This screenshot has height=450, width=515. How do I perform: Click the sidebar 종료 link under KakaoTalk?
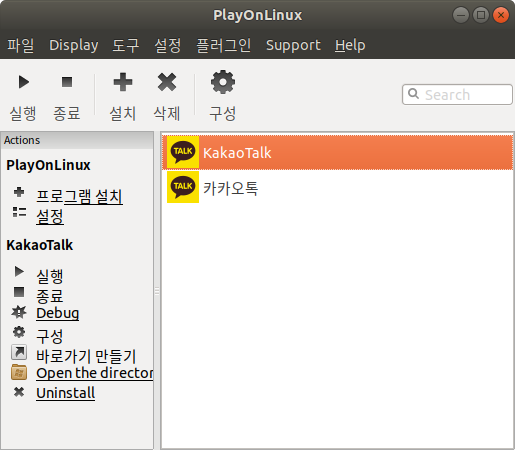(50, 296)
